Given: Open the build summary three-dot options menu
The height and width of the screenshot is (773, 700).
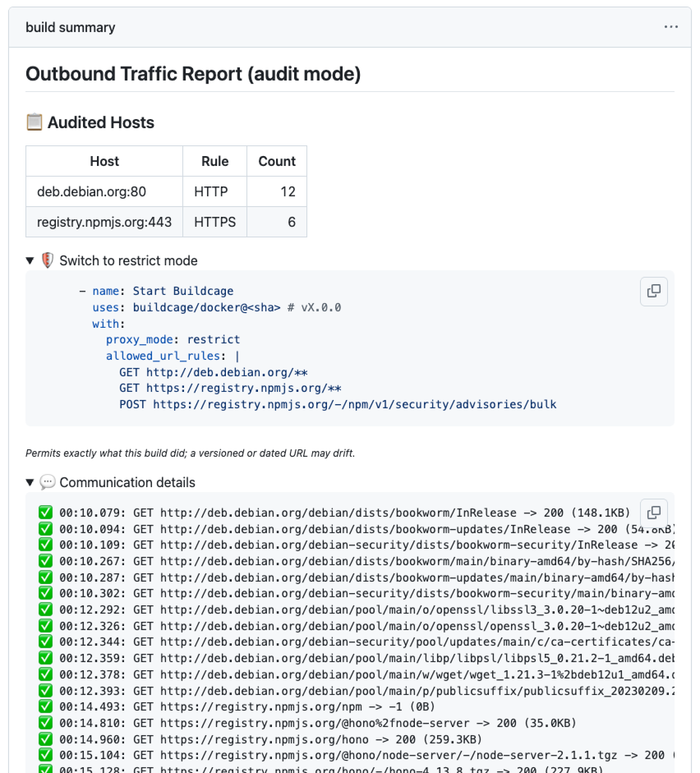Looking at the screenshot, I should (x=671, y=27).
